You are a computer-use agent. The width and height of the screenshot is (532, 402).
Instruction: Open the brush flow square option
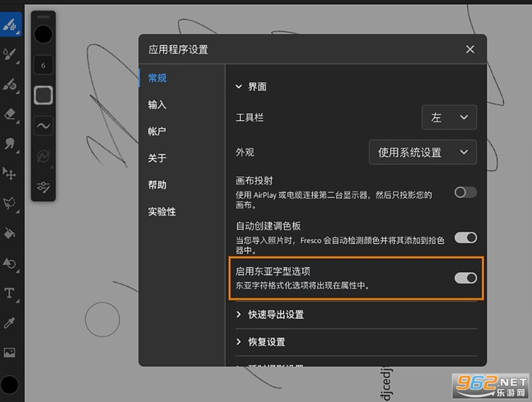tap(43, 95)
